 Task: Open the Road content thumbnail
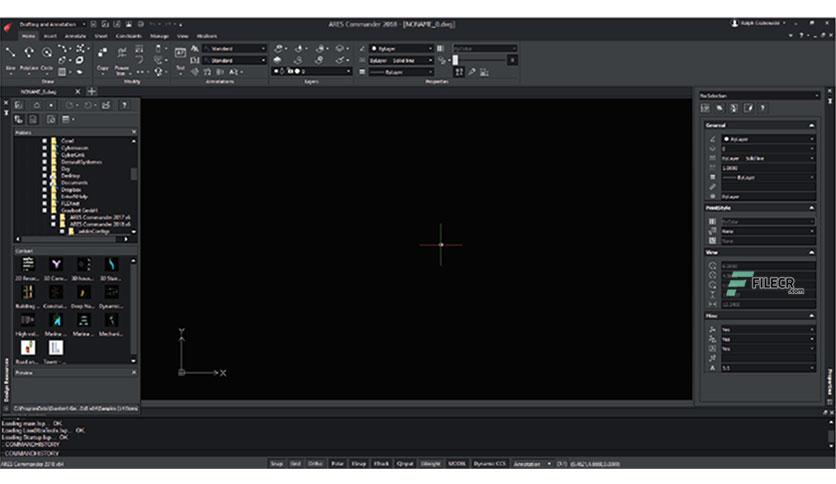(28, 351)
